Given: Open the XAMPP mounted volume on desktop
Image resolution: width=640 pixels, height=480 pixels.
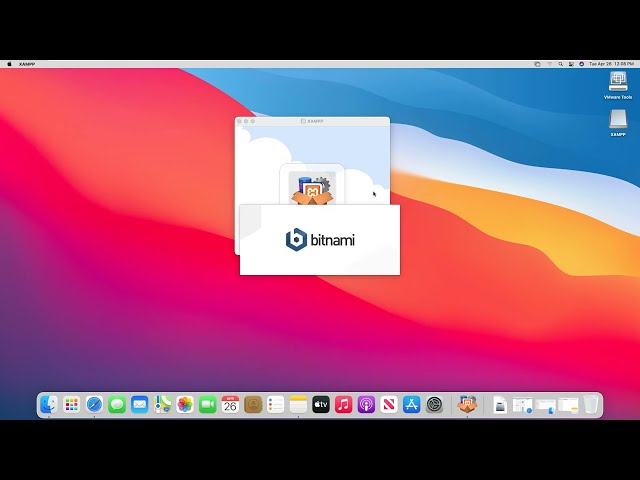Looking at the screenshot, I should click(618, 122).
